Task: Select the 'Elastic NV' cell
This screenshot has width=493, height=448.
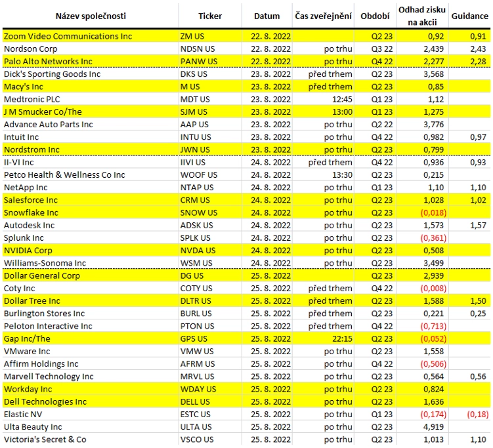Action: pyautogui.click(x=91, y=414)
